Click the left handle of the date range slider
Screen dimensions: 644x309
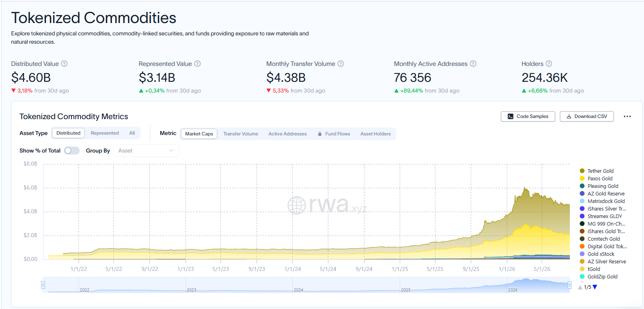43,285
